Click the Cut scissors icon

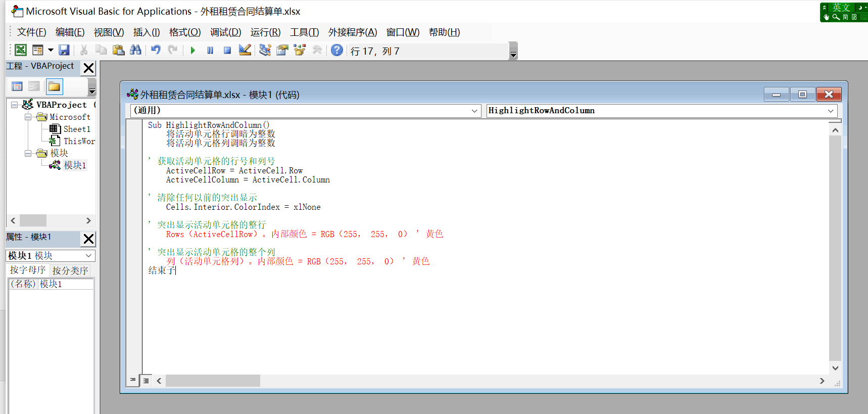tap(84, 50)
